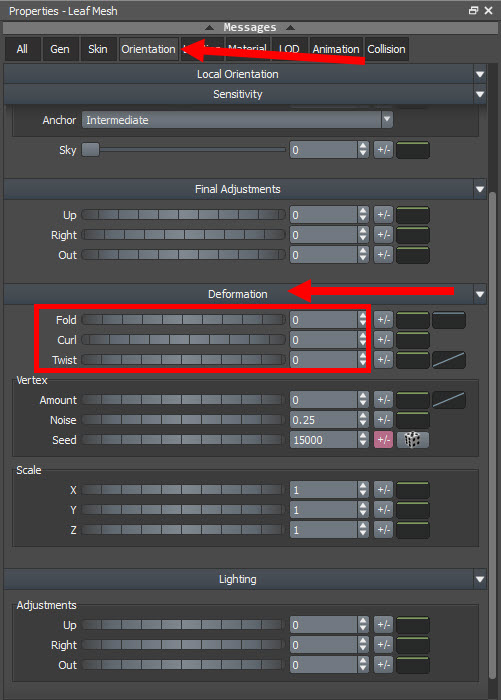Open the Sky variance curve box
The image size is (501, 700).
click(x=413, y=150)
